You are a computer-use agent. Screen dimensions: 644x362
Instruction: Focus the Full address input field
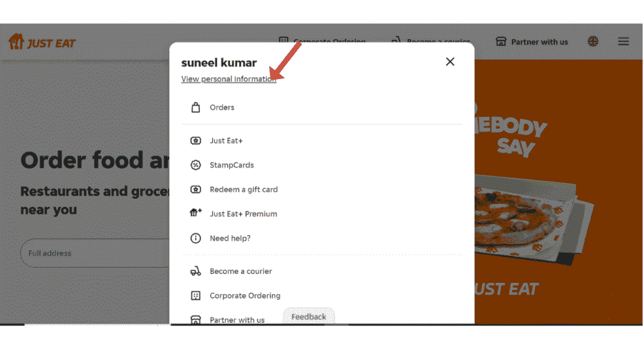96,253
